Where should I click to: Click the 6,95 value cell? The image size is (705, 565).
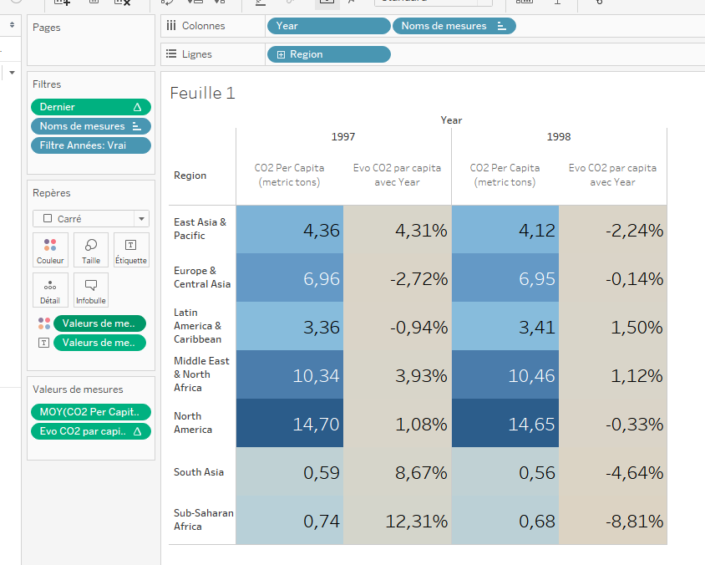[505, 278]
